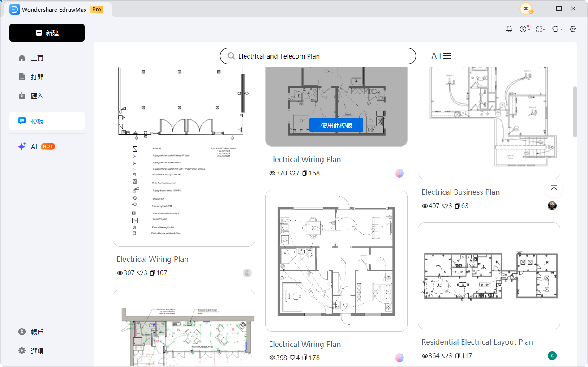Open the All category filter menu
Screen dimensions: 588x367
[441, 56]
